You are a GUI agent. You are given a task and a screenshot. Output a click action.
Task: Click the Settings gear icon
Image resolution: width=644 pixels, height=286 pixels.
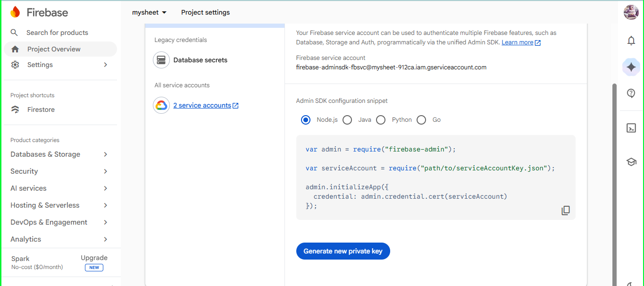[15, 65]
